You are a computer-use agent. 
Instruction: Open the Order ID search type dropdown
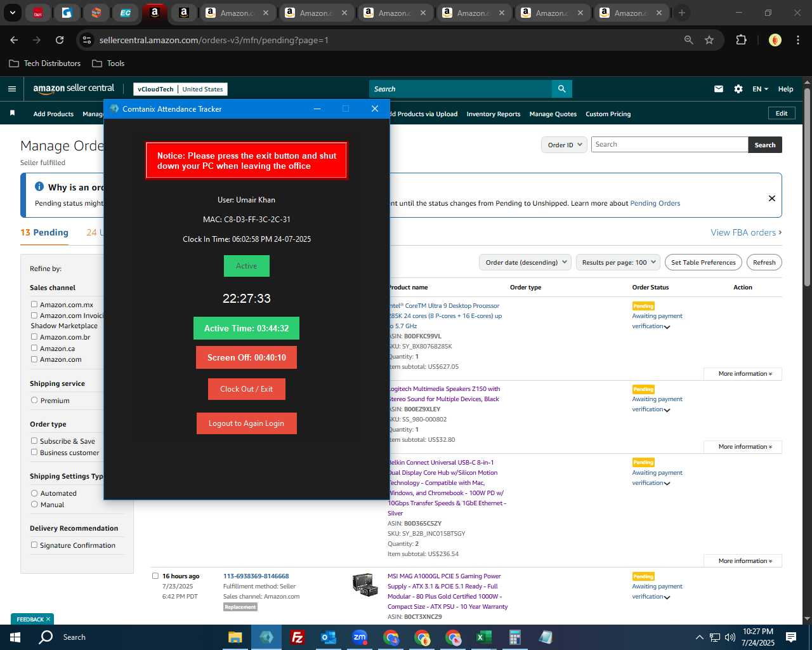tap(564, 145)
